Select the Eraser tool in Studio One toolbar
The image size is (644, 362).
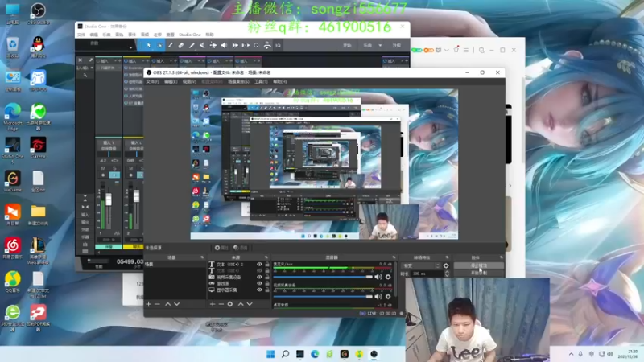pyautogui.click(x=180, y=46)
